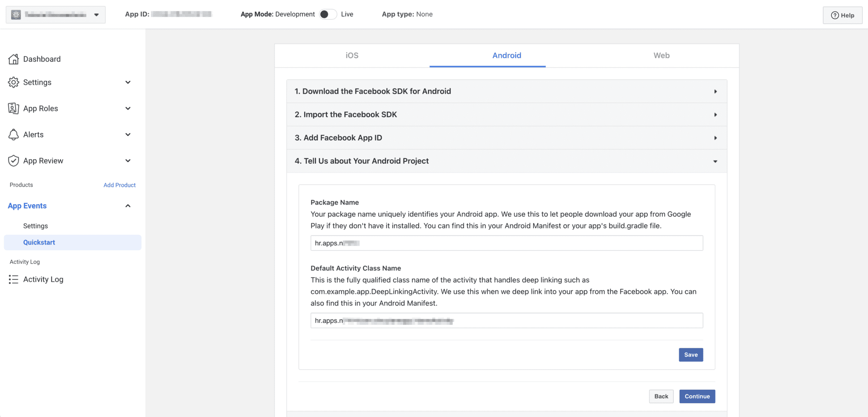Open the app selector dropdown
Viewport: 868px width, 417px height.
pyautogui.click(x=96, y=14)
